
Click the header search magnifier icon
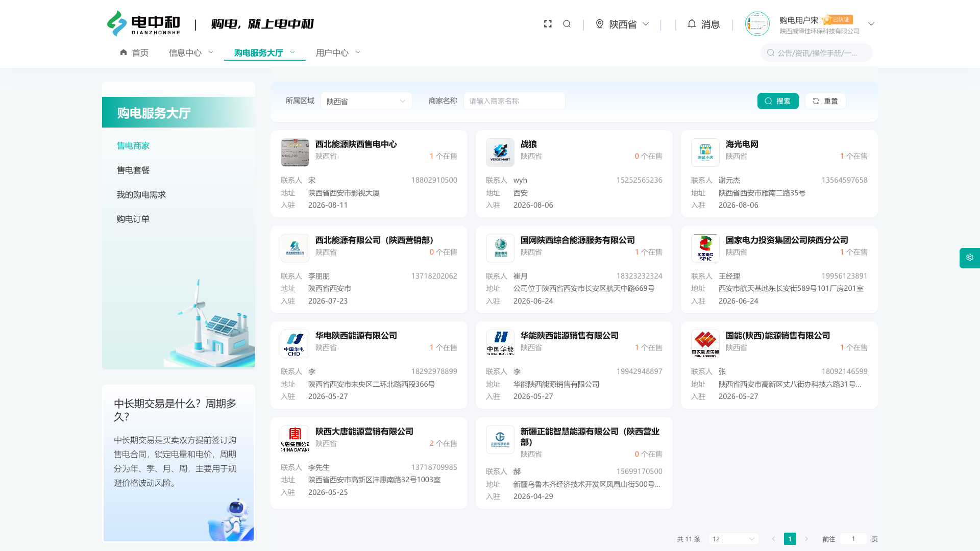click(567, 24)
